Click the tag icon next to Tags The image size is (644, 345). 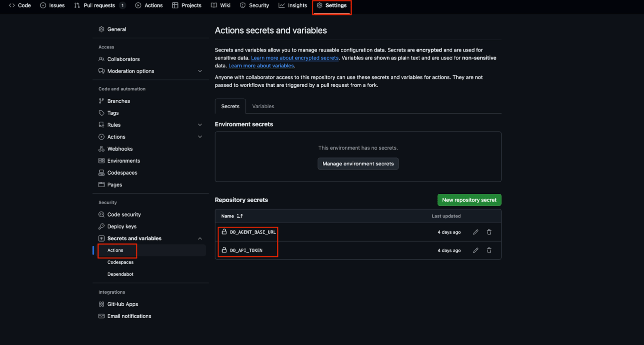101,113
